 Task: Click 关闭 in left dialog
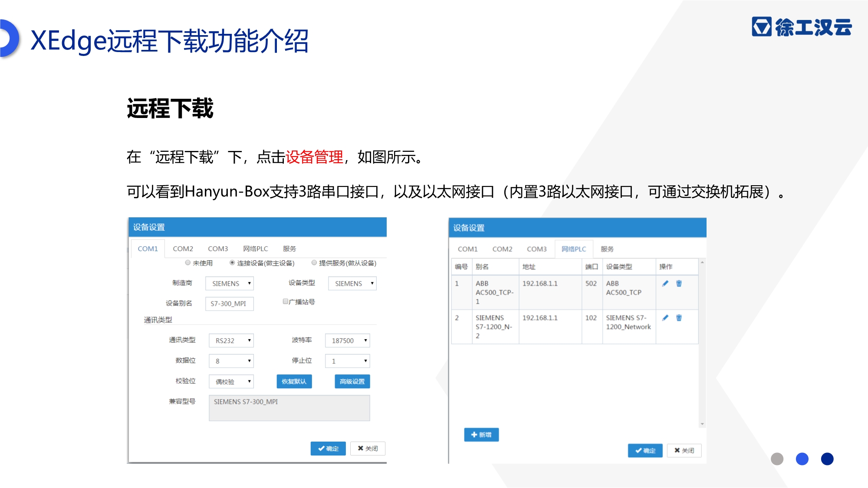tap(368, 449)
